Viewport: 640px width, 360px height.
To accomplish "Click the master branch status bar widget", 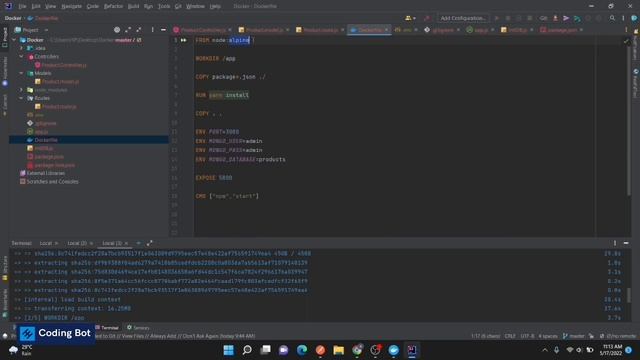I will (574, 336).
